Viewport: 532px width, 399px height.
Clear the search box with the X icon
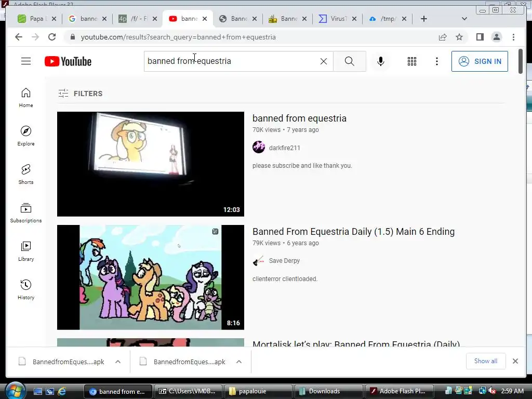pos(324,61)
